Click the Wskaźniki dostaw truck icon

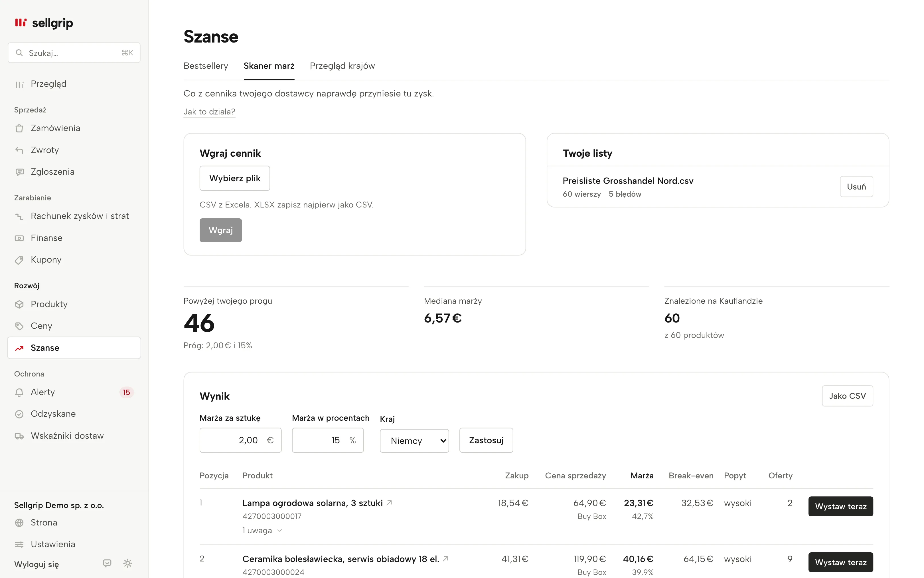tap(19, 436)
